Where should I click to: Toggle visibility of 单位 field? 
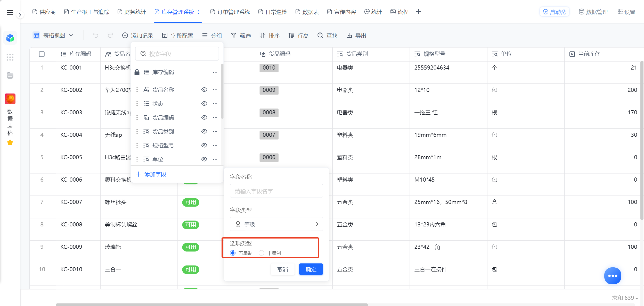pyautogui.click(x=204, y=159)
